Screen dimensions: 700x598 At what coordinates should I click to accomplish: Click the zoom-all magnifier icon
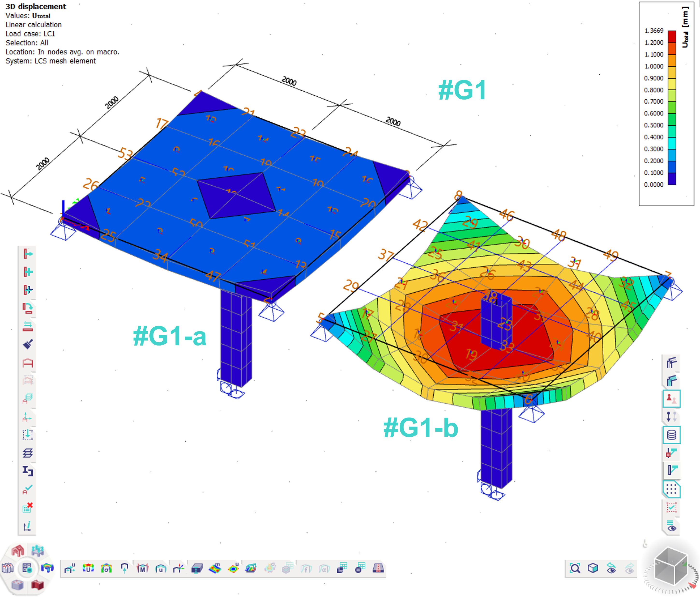pyautogui.click(x=575, y=568)
